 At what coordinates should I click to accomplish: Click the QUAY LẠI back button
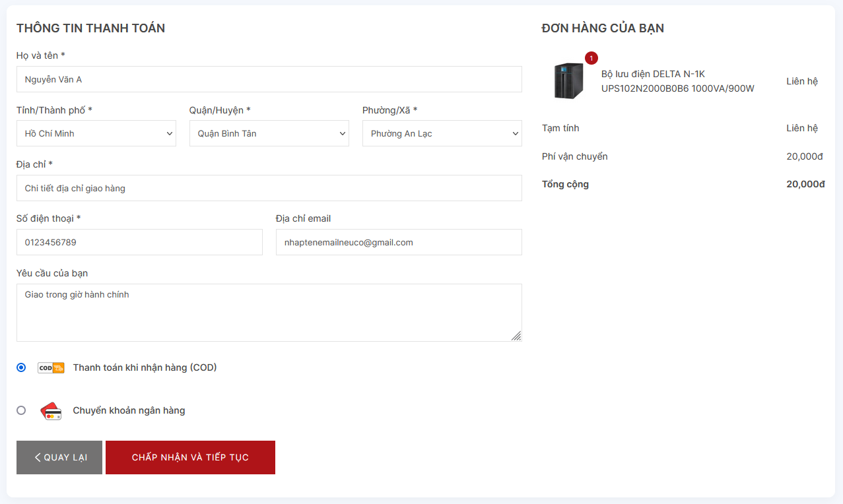coord(59,457)
